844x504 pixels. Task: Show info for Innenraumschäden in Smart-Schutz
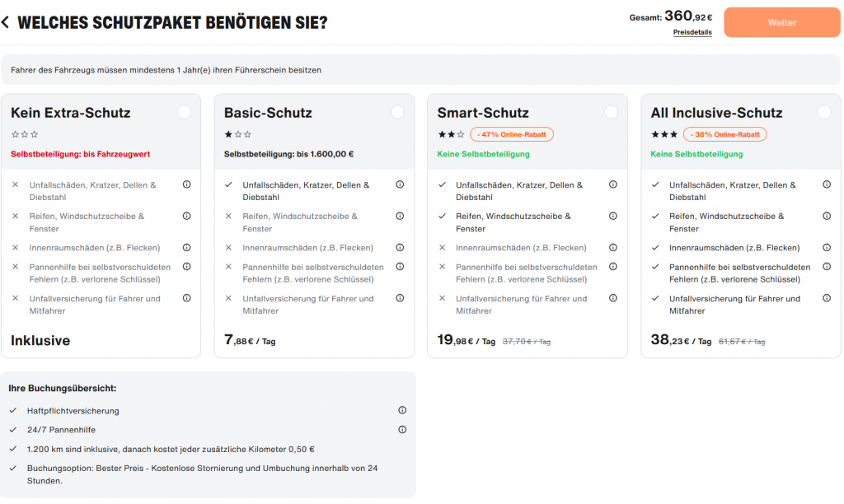click(613, 247)
